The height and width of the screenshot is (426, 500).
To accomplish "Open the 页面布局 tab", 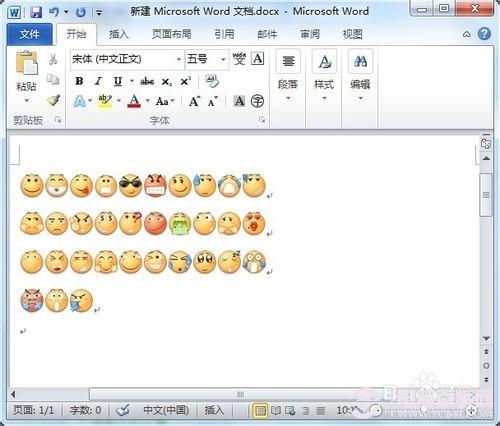I will pyautogui.click(x=171, y=34).
